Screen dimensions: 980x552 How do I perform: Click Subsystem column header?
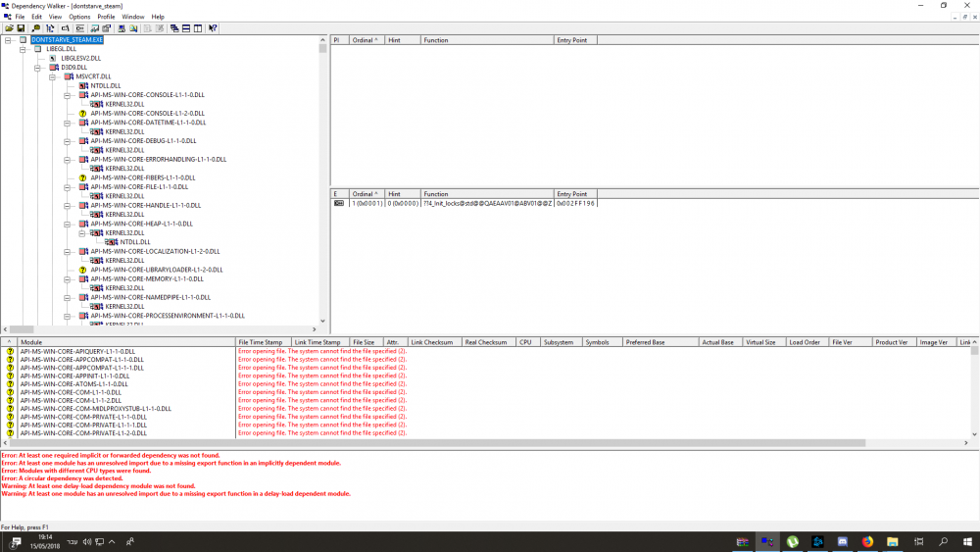click(x=561, y=342)
